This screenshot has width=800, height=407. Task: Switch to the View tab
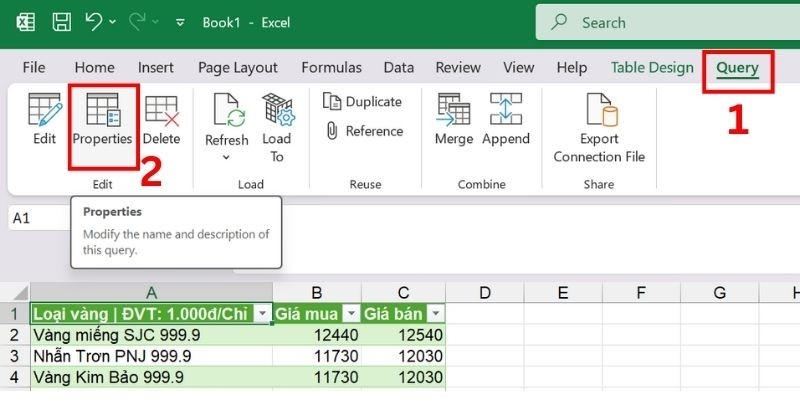(x=519, y=68)
